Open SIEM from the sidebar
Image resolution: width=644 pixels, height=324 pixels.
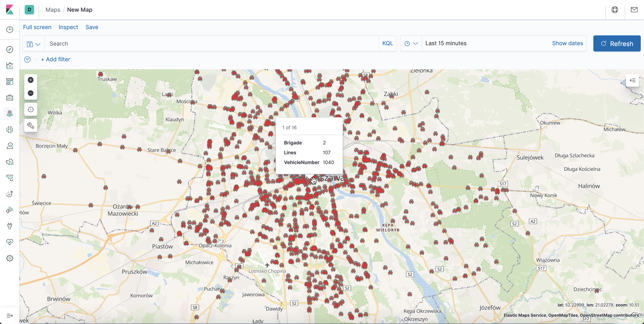tap(10, 210)
